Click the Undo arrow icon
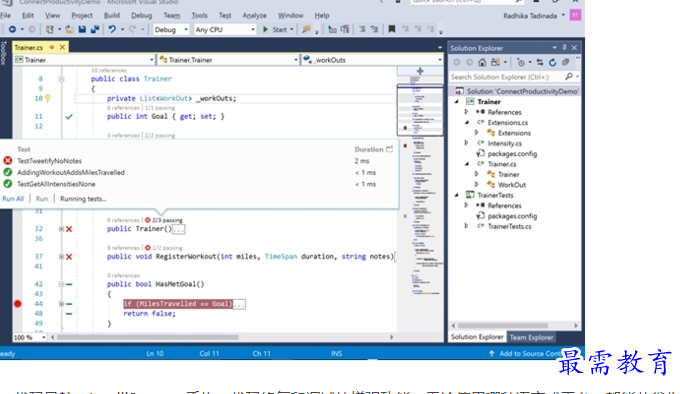The image size is (680, 394). 112,29
